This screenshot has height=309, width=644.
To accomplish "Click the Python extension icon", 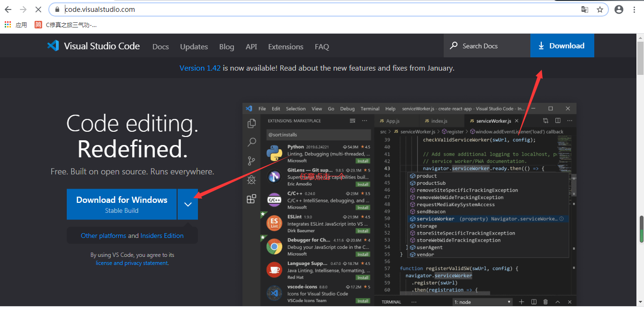I will pos(274,154).
